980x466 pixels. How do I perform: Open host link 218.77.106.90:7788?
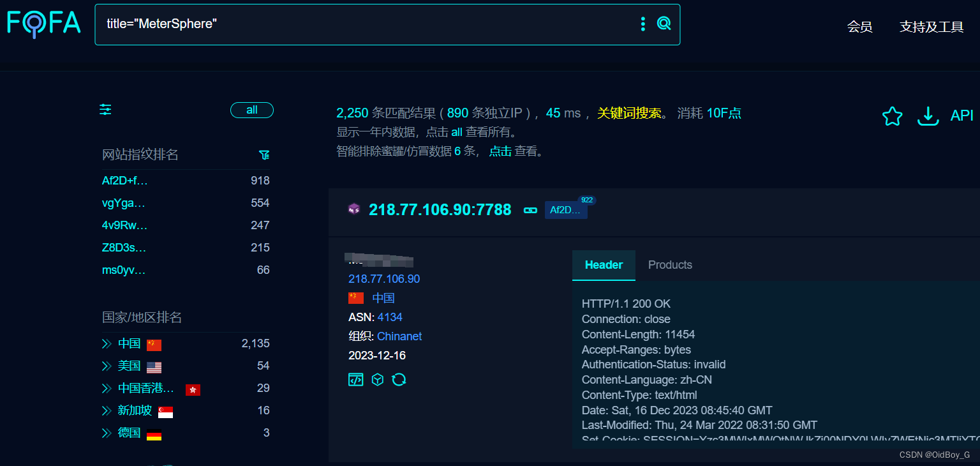point(440,210)
